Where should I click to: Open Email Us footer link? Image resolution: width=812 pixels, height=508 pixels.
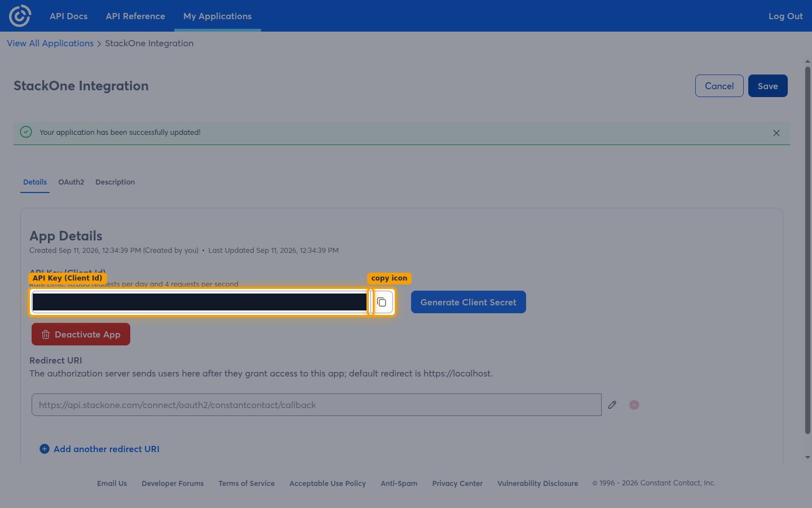112,483
